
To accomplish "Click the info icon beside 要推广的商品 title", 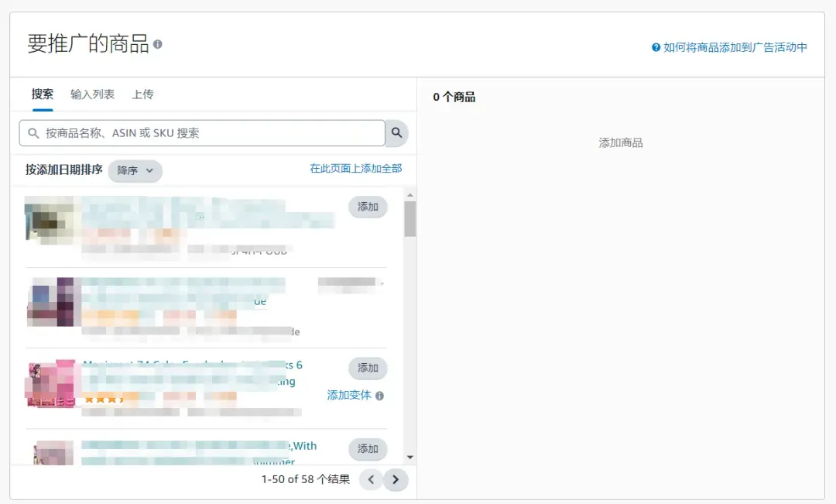I will click(158, 44).
